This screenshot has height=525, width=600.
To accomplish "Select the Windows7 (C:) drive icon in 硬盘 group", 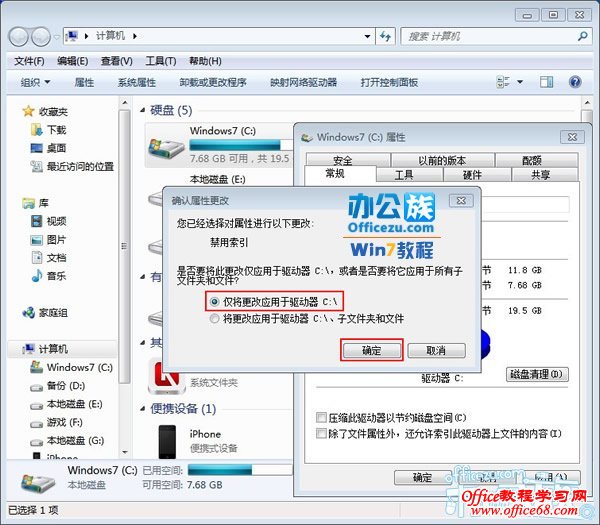I will [166, 148].
